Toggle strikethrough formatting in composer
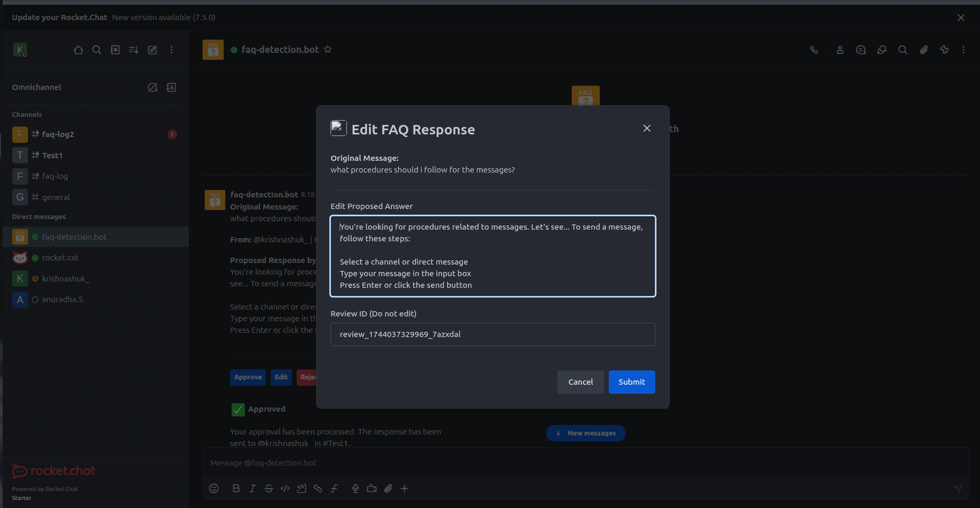The height and width of the screenshot is (508, 980). pyautogui.click(x=269, y=488)
